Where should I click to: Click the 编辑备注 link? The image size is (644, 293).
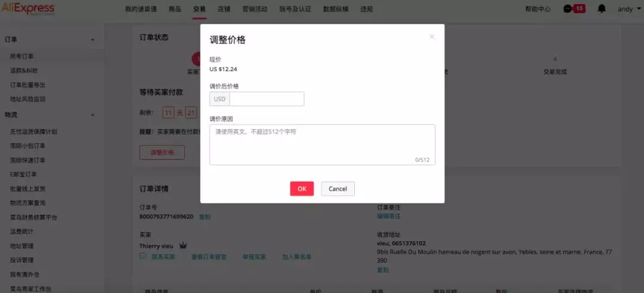389,216
